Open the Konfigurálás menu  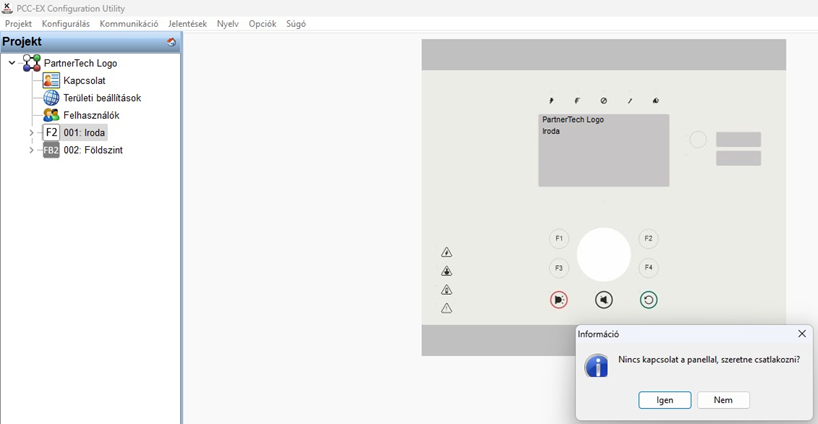[66, 24]
